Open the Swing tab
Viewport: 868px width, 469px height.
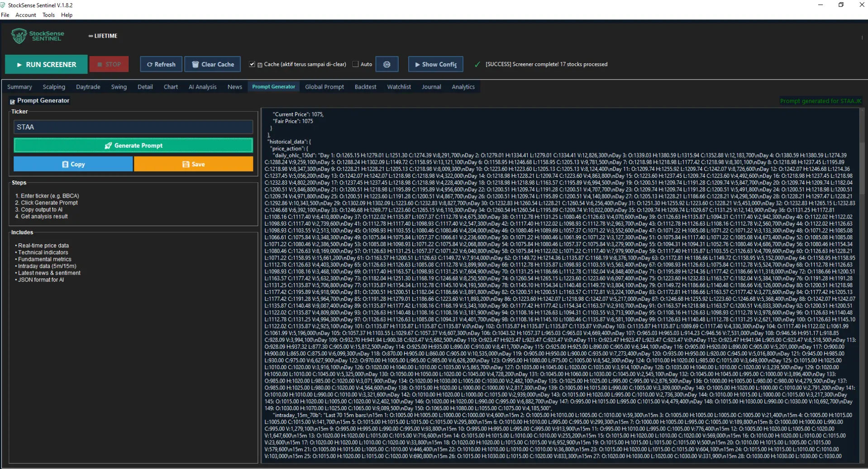click(119, 87)
